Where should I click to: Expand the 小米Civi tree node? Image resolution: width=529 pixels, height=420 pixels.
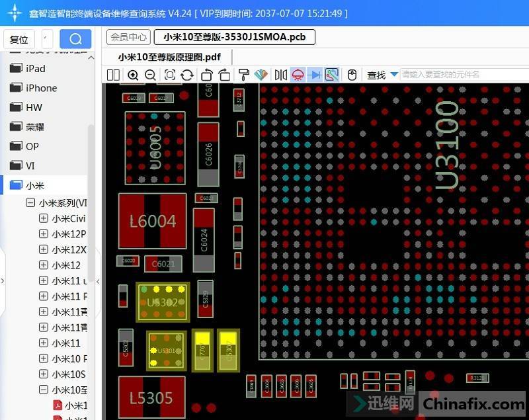[44, 218]
